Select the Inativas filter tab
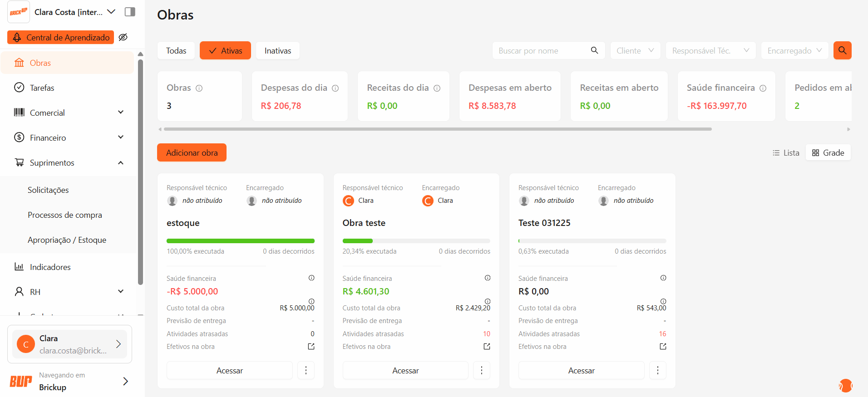This screenshot has height=397, width=868. pos(277,51)
